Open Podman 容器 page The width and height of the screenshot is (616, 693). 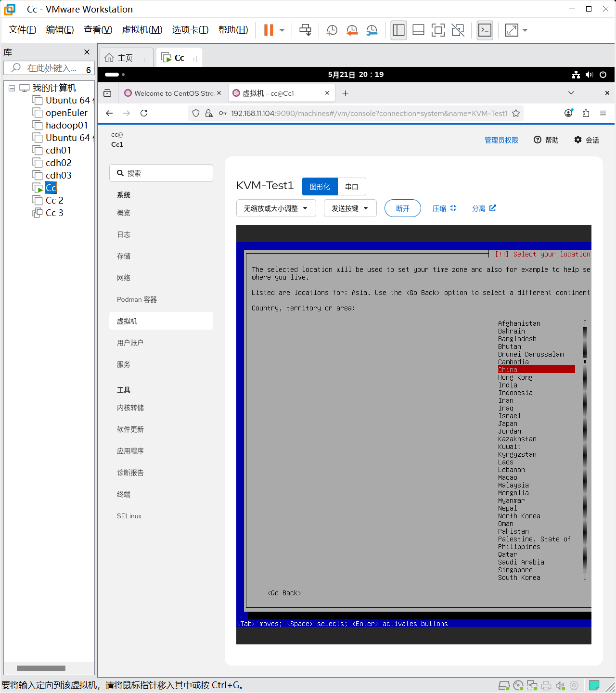161,299
